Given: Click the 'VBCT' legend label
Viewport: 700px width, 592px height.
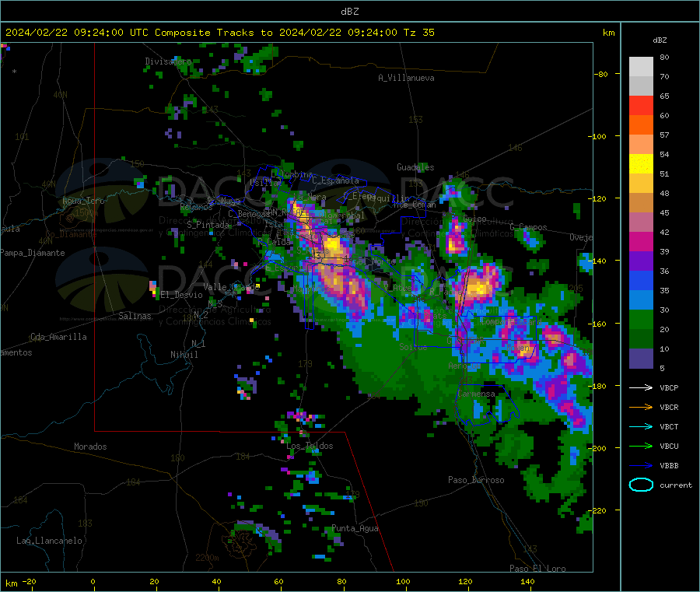Looking at the screenshot, I should coord(669,427).
